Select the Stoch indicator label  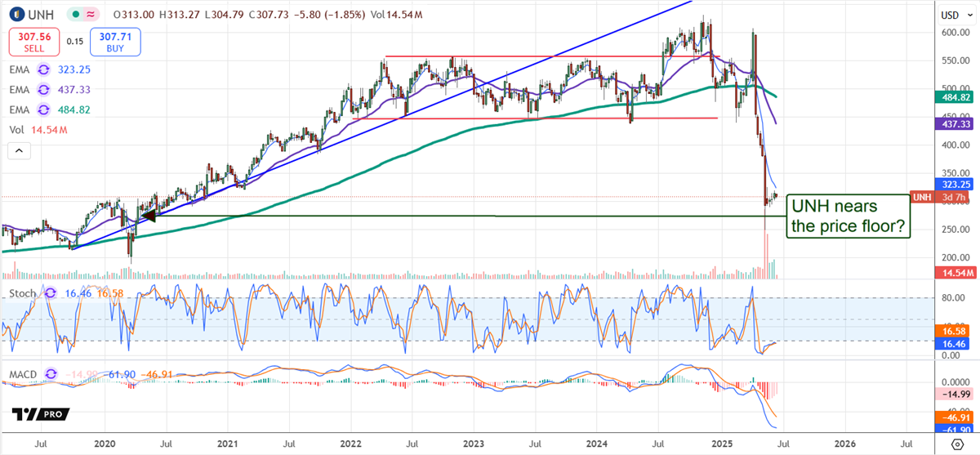[23, 292]
